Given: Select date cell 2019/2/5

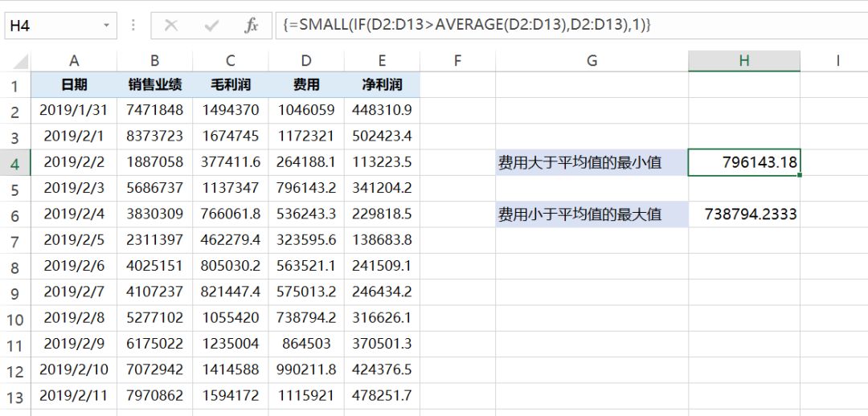Looking at the screenshot, I should pyautogui.click(x=74, y=240).
